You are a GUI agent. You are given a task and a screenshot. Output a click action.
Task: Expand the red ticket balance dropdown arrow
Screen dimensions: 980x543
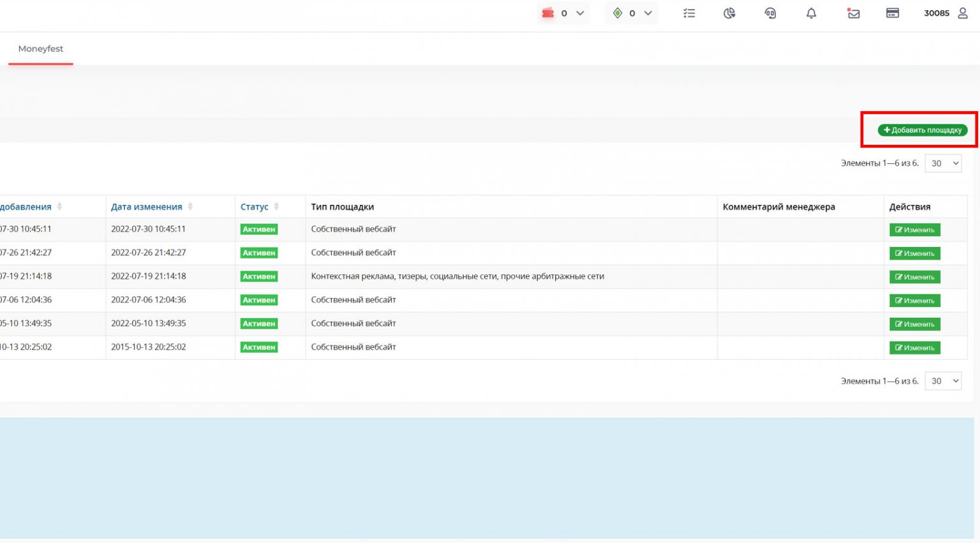coord(580,13)
